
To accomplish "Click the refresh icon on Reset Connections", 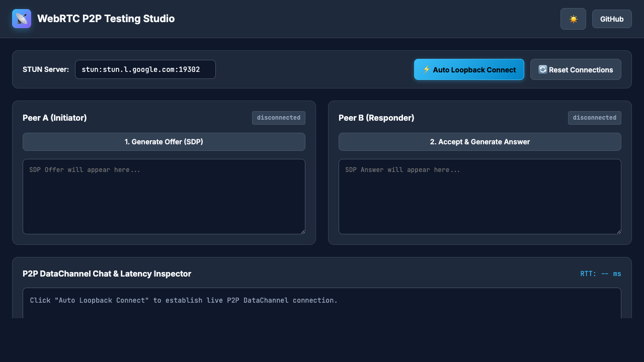I will coord(542,69).
